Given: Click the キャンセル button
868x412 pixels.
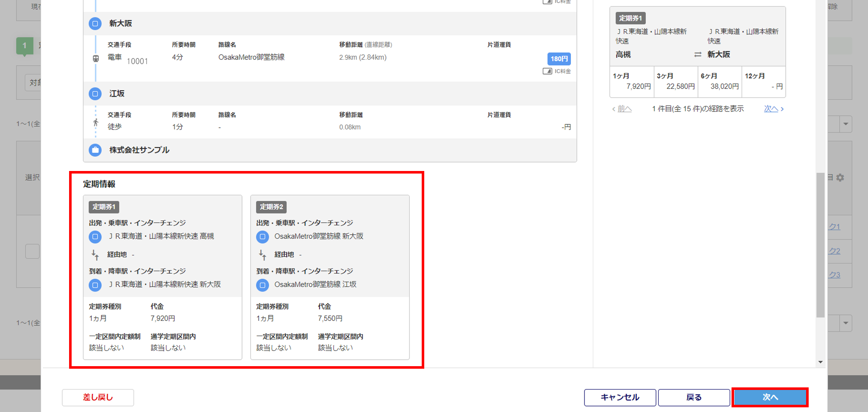Looking at the screenshot, I should (620, 398).
